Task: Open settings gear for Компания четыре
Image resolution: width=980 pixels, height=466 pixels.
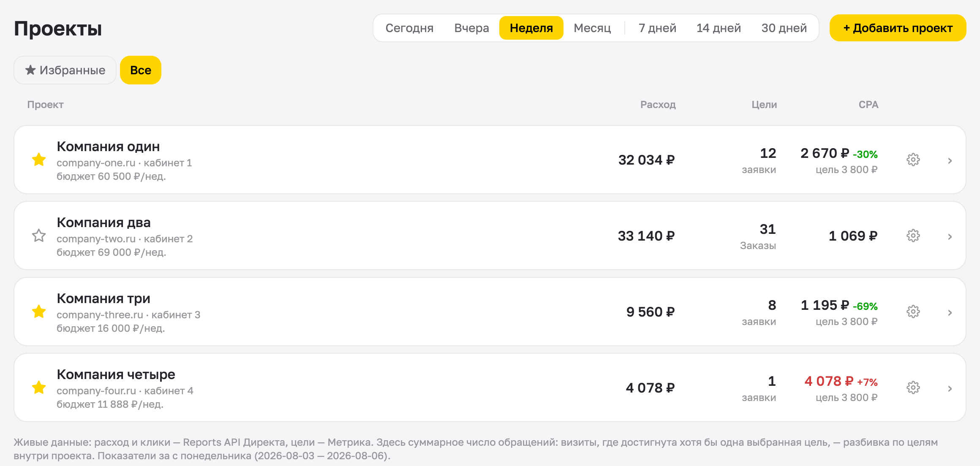Action: click(x=913, y=387)
